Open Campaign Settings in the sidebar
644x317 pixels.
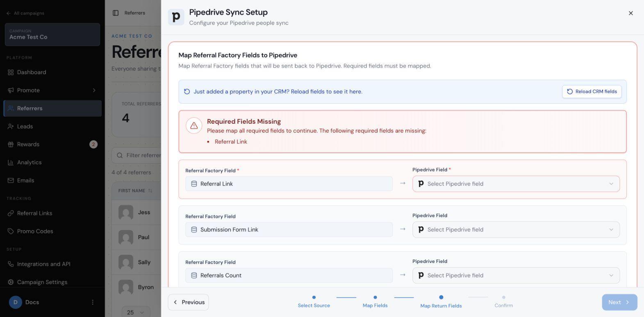(x=52, y=282)
